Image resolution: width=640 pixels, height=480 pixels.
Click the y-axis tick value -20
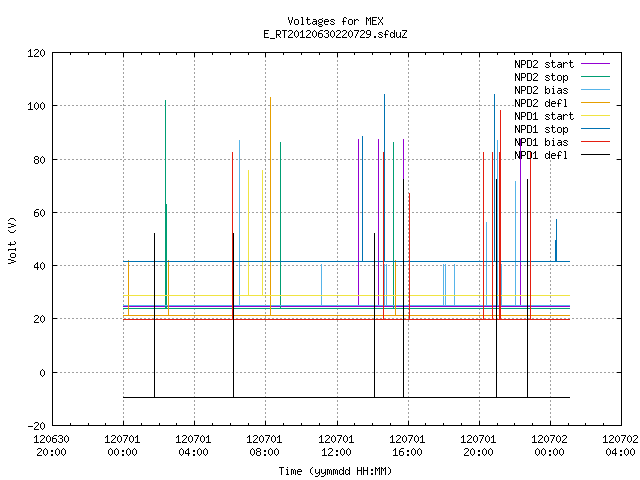pyautogui.click(x=36, y=426)
